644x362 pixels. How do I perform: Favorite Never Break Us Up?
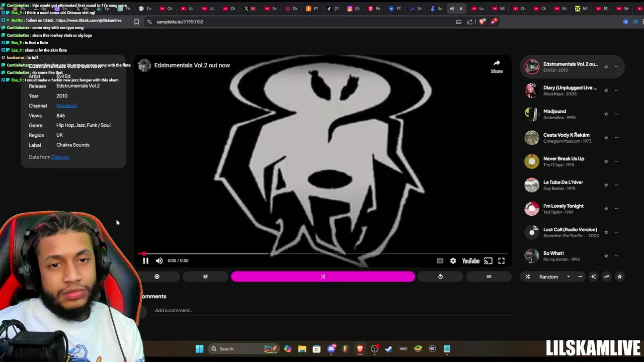606,161
